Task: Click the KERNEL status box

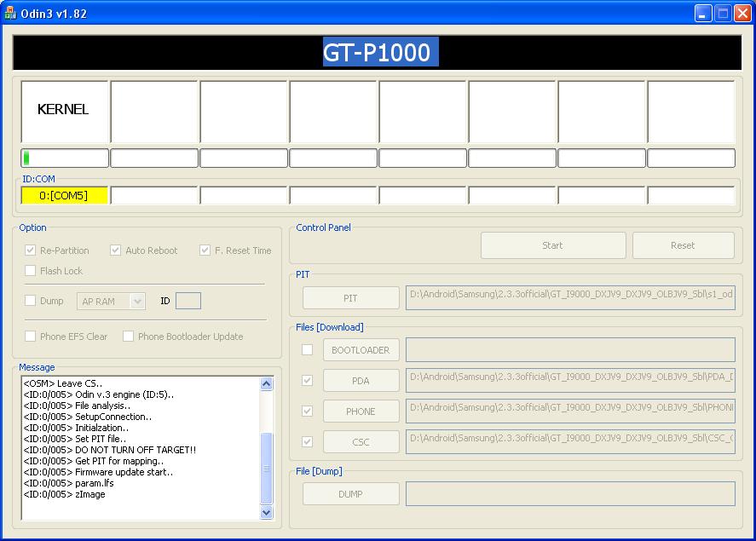Action: (x=65, y=112)
